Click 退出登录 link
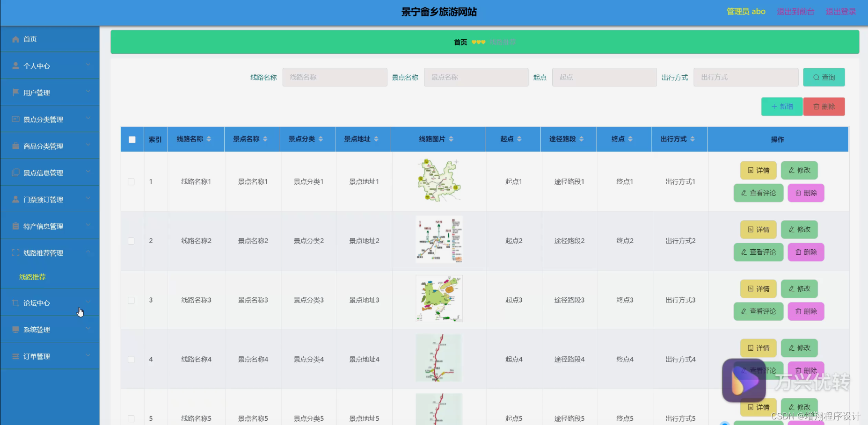 tap(841, 11)
